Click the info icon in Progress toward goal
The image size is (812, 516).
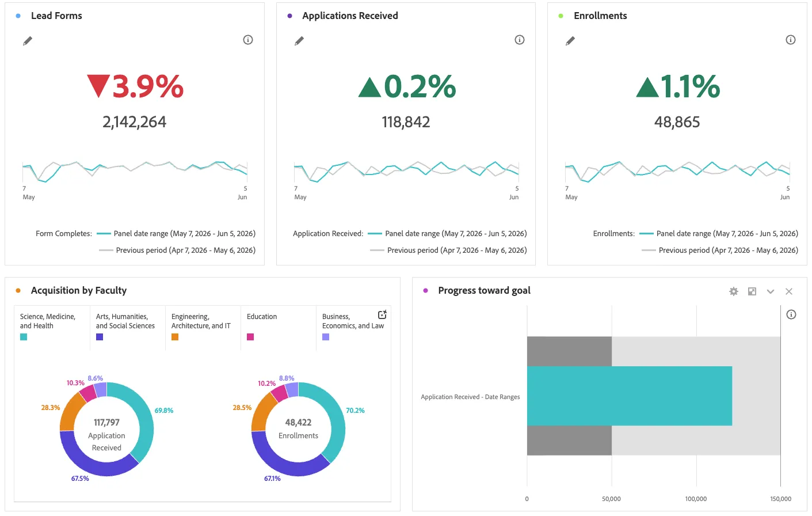pyautogui.click(x=791, y=314)
